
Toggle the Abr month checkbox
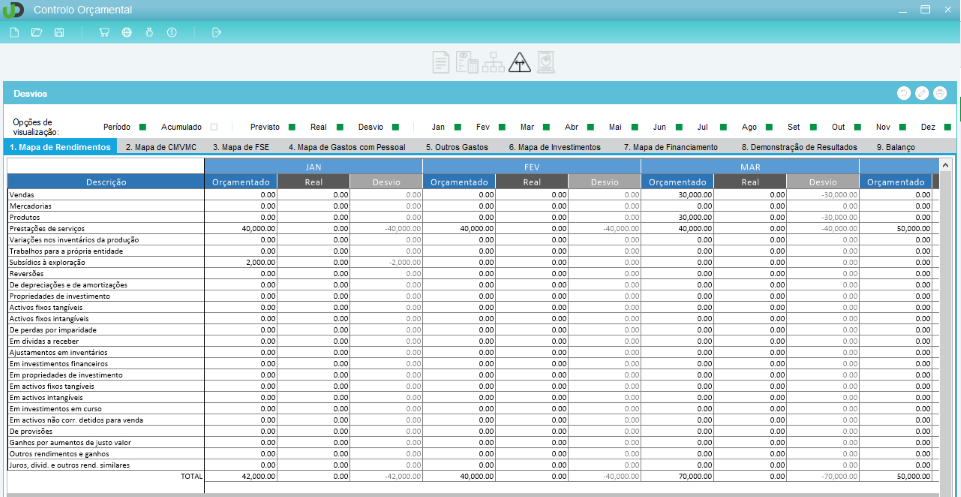coord(590,127)
